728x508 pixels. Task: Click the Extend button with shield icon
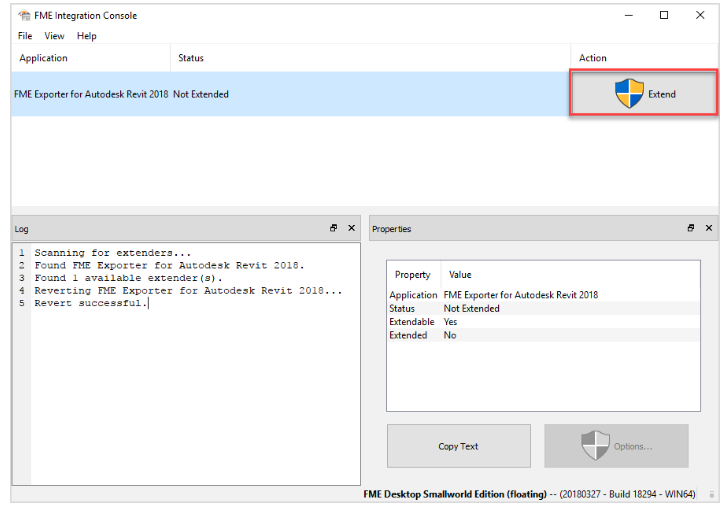click(x=644, y=94)
